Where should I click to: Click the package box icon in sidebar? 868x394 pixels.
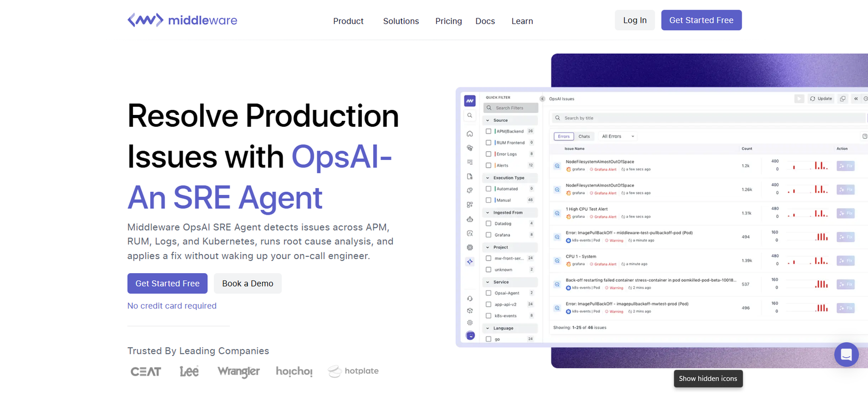[x=470, y=311]
